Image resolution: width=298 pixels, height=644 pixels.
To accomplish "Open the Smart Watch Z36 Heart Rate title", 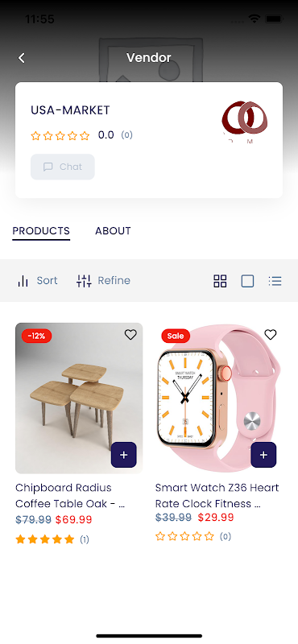I will pos(217,496).
